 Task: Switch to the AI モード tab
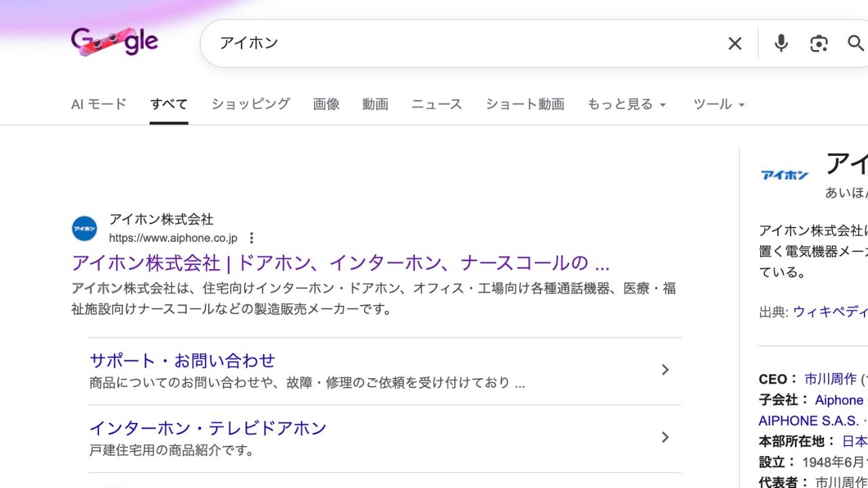(x=99, y=104)
